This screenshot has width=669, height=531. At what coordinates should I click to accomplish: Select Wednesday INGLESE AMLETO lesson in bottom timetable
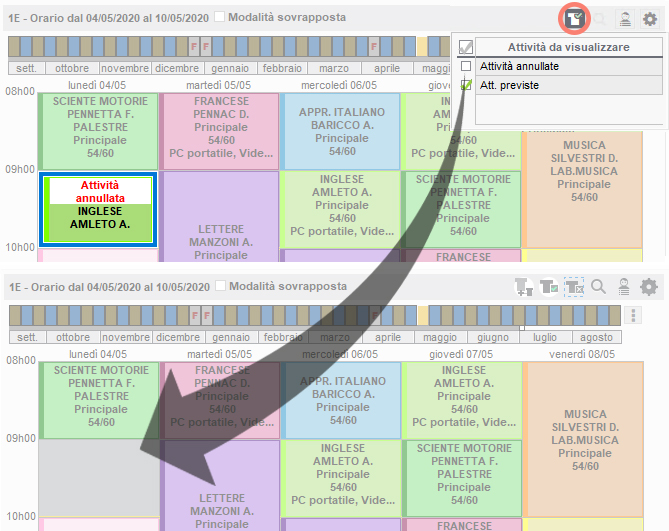(342, 479)
